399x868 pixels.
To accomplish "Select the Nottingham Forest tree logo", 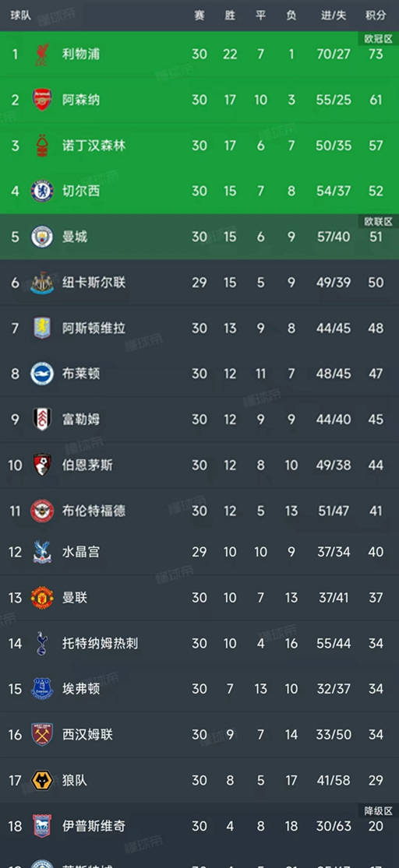I will pyautogui.click(x=42, y=146).
